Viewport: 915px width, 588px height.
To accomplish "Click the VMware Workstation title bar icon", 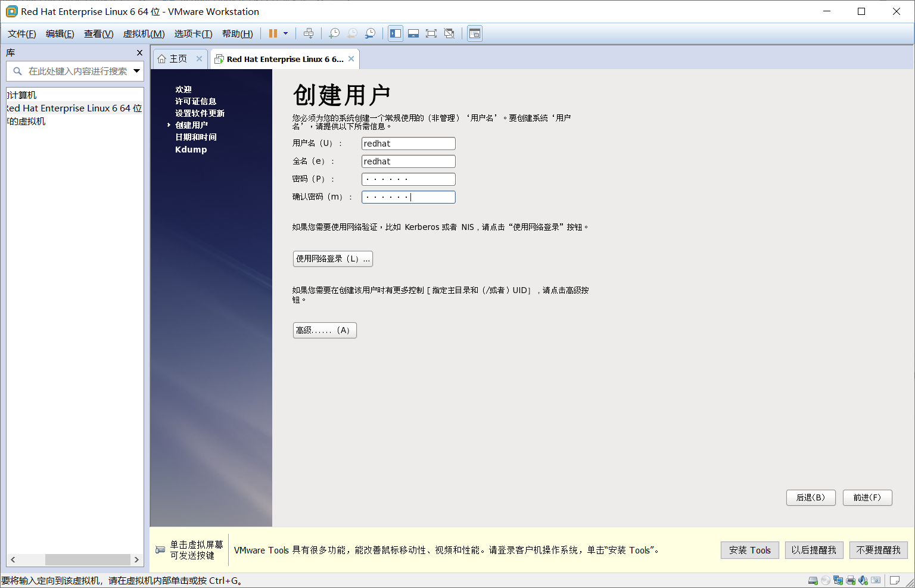I will (x=11, y=11).
